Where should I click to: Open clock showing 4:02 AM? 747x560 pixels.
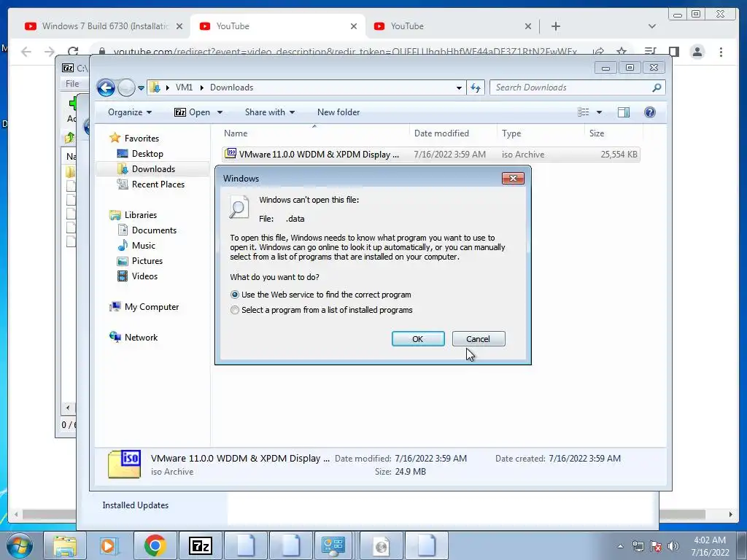710,546
